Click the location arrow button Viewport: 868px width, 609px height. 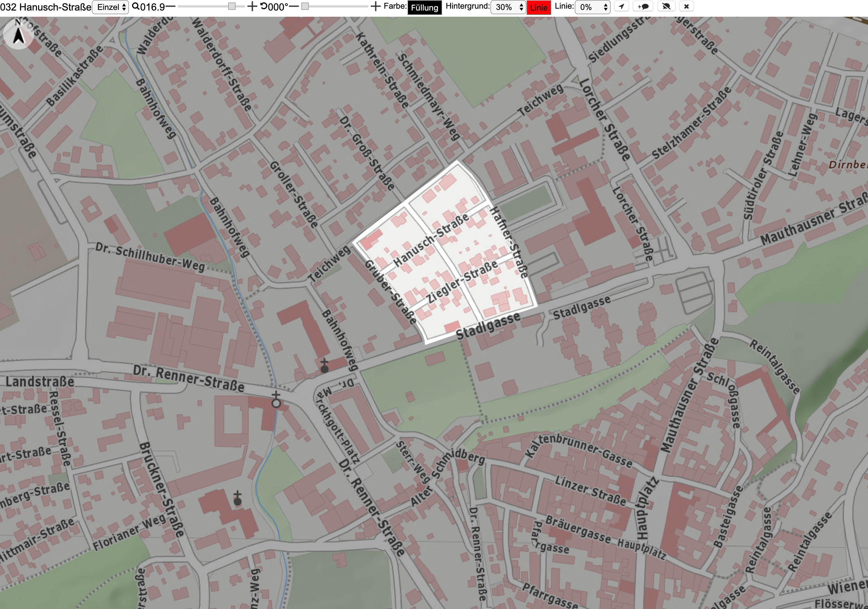[x=621, y=7]
